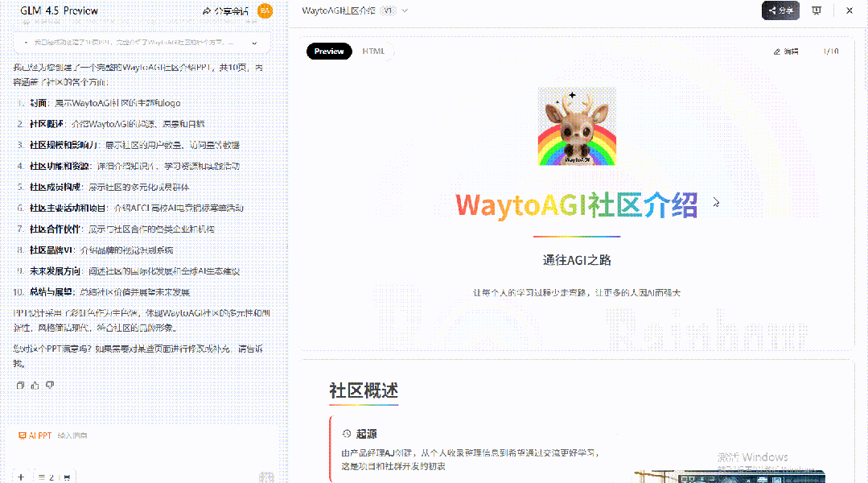Click the AI PPT mode tag
Image resolution: width=868 pixels, height=483 pixels.
pos(35,436)
